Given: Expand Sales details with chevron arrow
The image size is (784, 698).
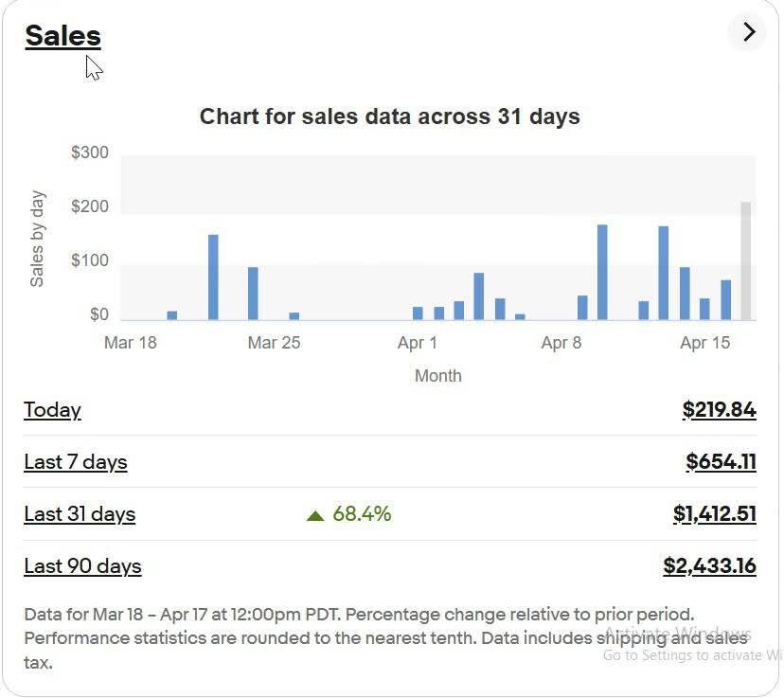Looking at the screenshot, I should [748, 32].
